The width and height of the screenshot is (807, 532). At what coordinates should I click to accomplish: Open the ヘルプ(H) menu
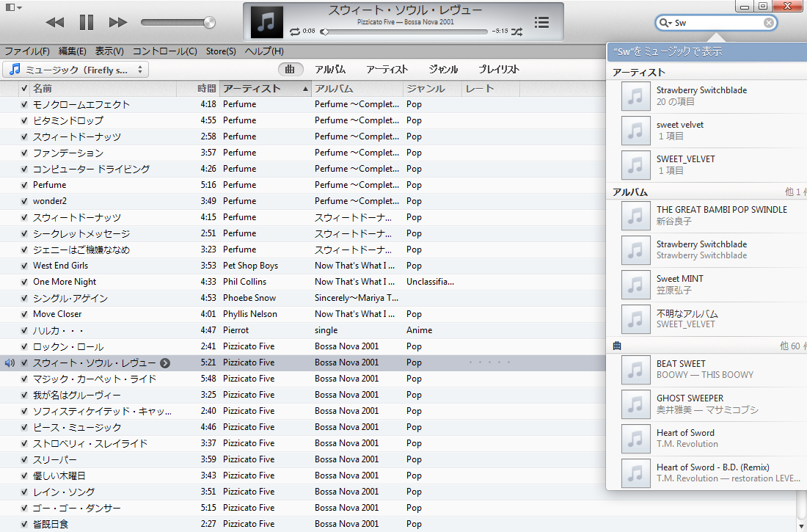[264, 51]
